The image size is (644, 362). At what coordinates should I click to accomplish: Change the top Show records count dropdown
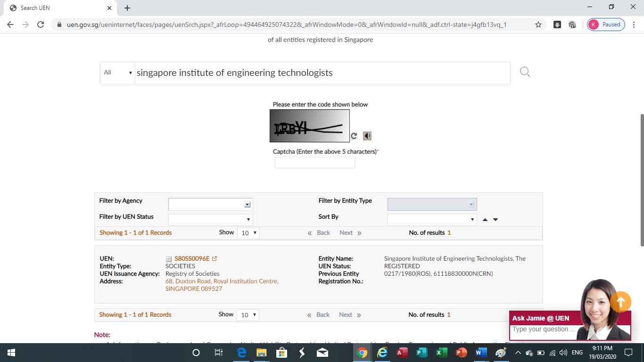pyautogui.click(x=248, y=233)
